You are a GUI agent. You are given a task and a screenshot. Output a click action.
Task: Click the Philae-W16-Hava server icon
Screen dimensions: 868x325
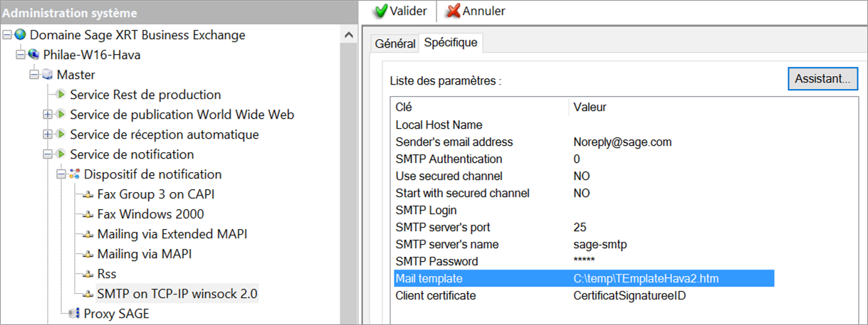33,55
